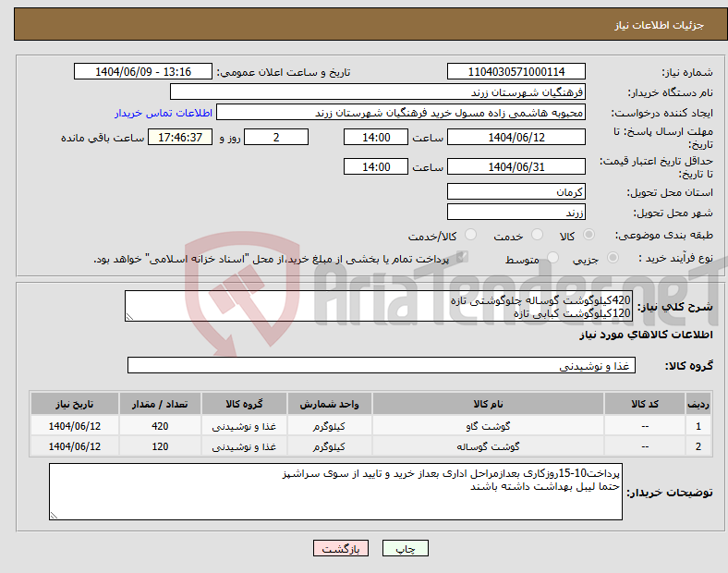Click the اطلاعات کالاهای مورد نیاز heading

[646, 335]
